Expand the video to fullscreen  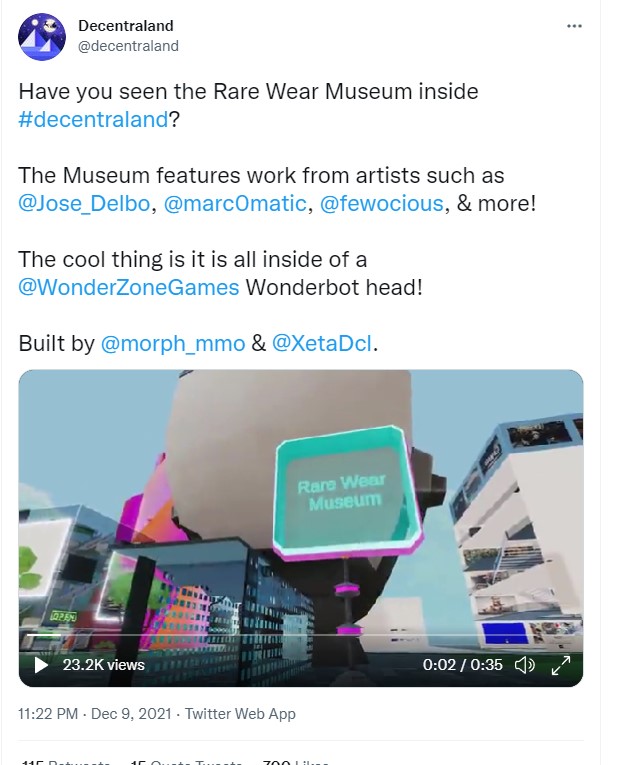click(561, 665)
